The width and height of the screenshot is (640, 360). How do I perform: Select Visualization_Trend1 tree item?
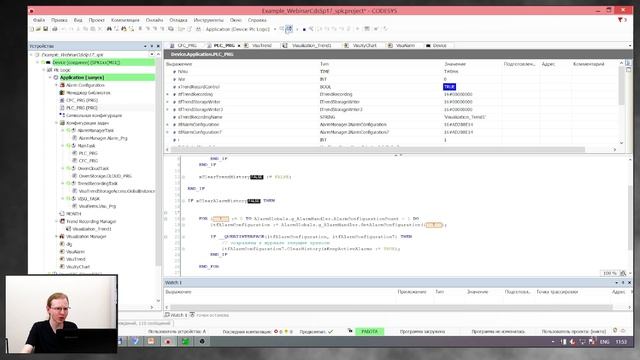[x=92, y=229]
